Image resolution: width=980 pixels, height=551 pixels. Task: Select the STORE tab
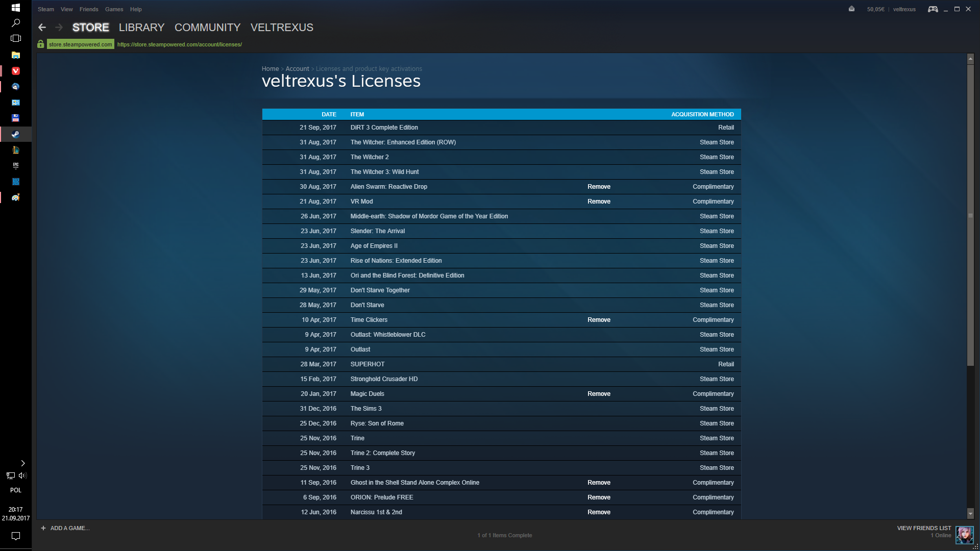[90, 28]
